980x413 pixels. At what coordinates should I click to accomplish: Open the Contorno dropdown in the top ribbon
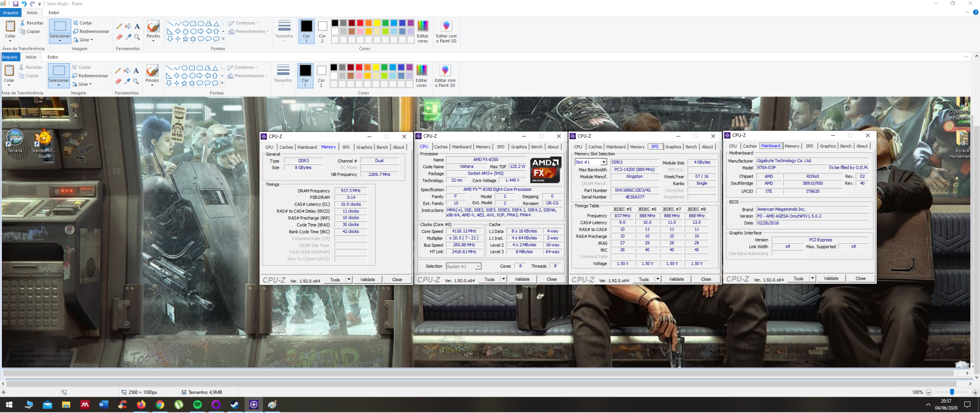coord(244,23)
